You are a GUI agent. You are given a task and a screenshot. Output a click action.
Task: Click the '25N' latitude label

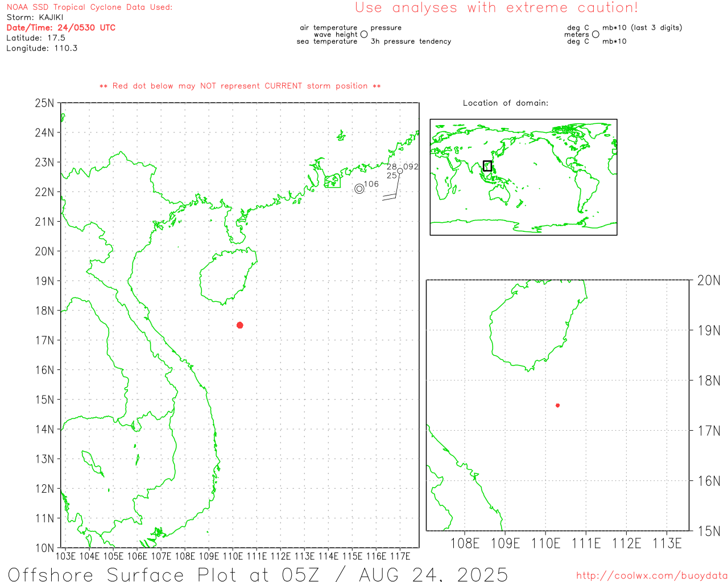click(44, 103)
